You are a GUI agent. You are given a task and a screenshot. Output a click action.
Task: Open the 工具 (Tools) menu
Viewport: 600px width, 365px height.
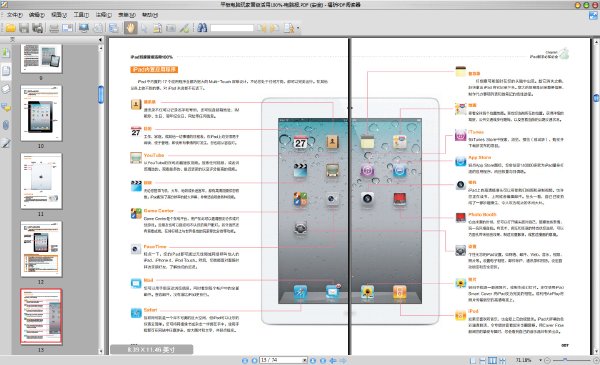(x=81, y=15)
